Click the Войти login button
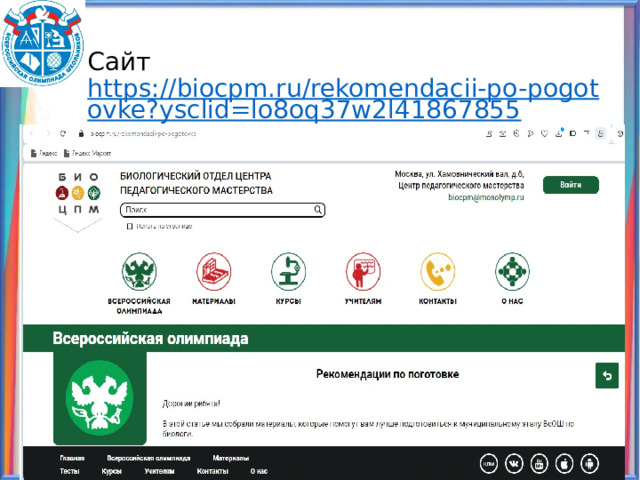 click(571, 185)
